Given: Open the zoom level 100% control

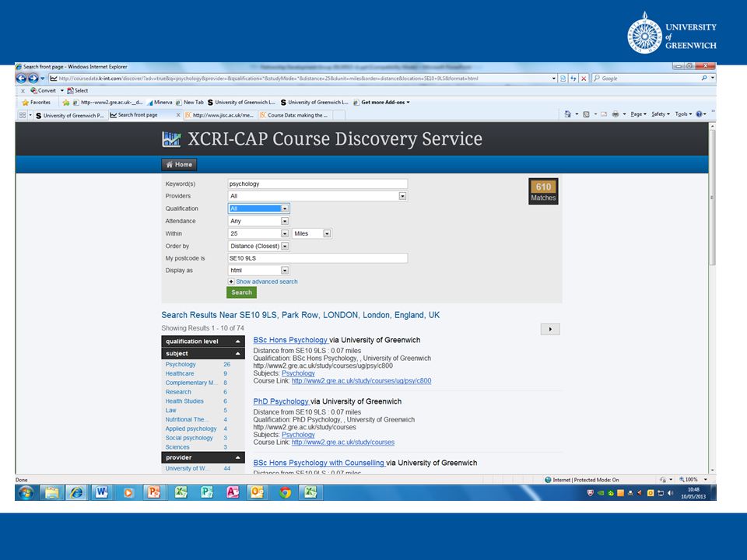Looking at the screenshot, I should coord(693,480).
